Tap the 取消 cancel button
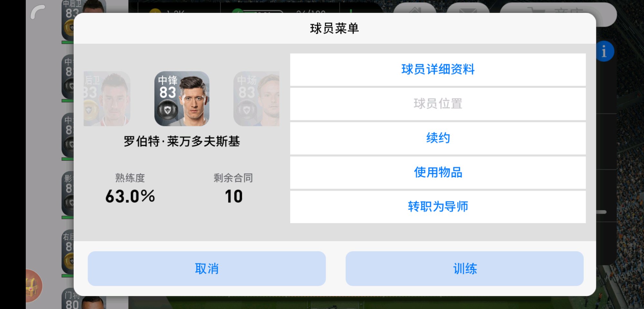 207,268
